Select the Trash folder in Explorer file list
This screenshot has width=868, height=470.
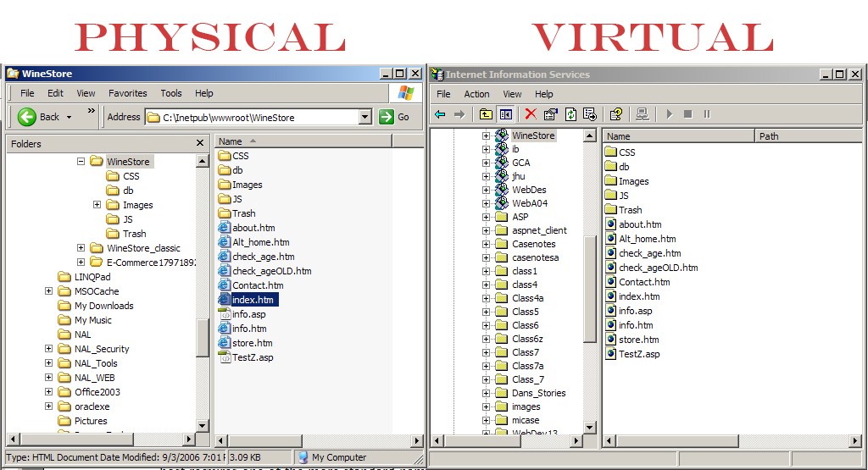pos(243,213)
